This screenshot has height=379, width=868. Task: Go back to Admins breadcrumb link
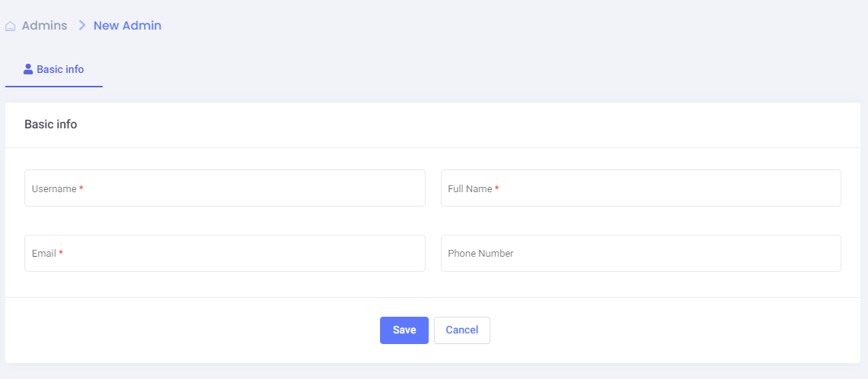coord(44,25)
